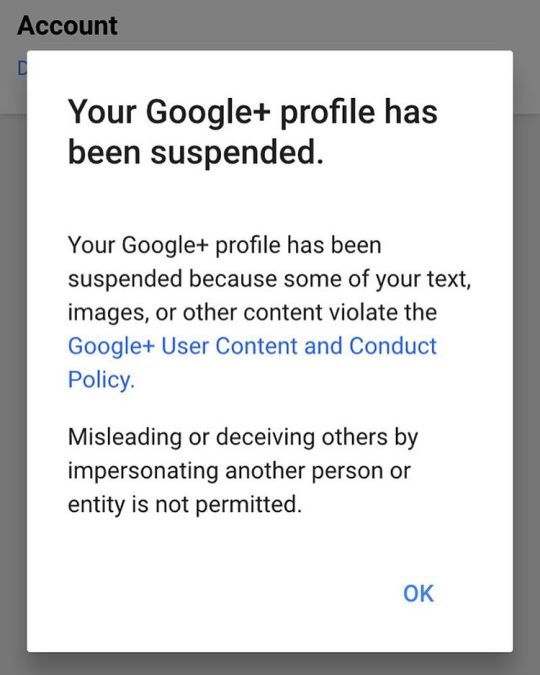Click the "entity is not permitted." line
The height and width of the screenshot is (675, 540).
185,504
